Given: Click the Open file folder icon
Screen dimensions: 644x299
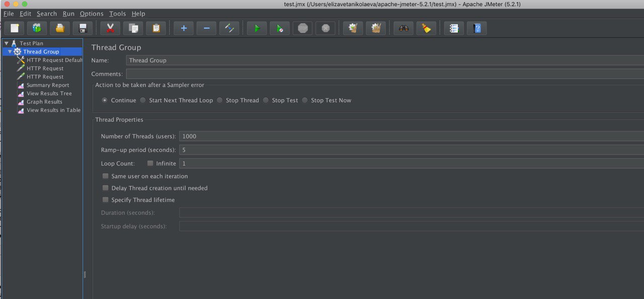Looking at the screenshot, I should pyautogui.click(x=60, y=28).
